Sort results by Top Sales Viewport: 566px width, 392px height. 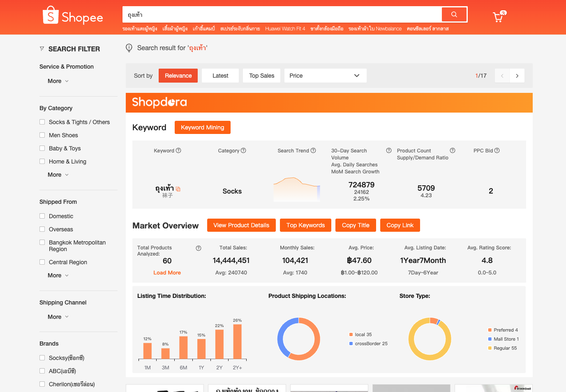[x=261, y=76]
